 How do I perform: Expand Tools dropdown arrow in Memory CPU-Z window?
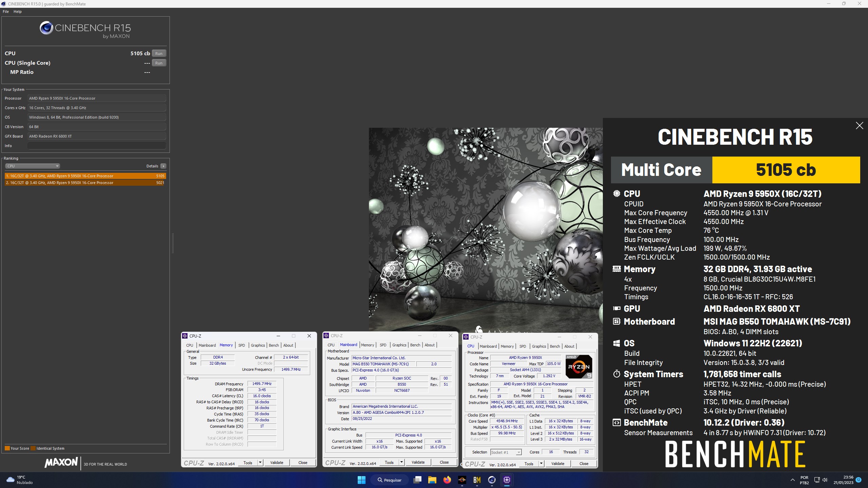(260, 463)
